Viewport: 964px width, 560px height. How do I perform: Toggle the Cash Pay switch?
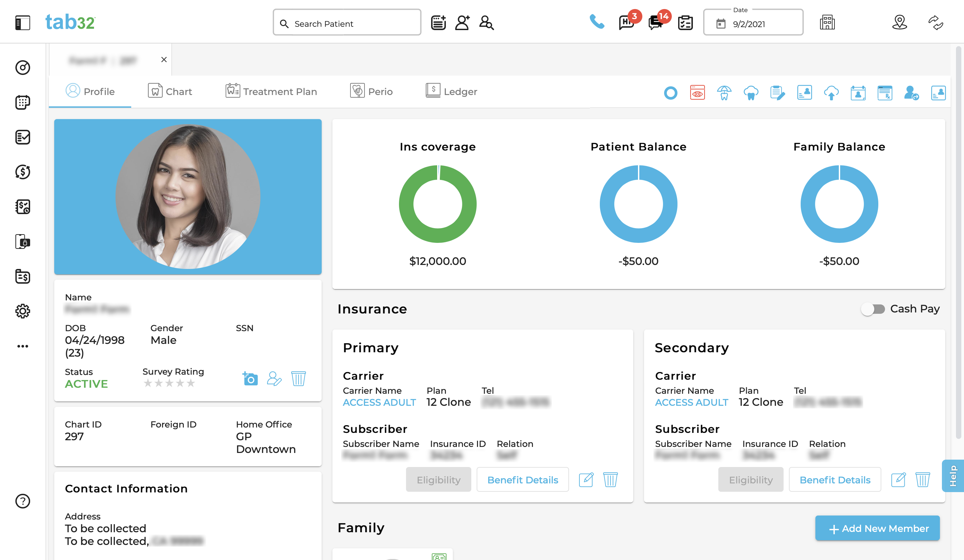873,309
